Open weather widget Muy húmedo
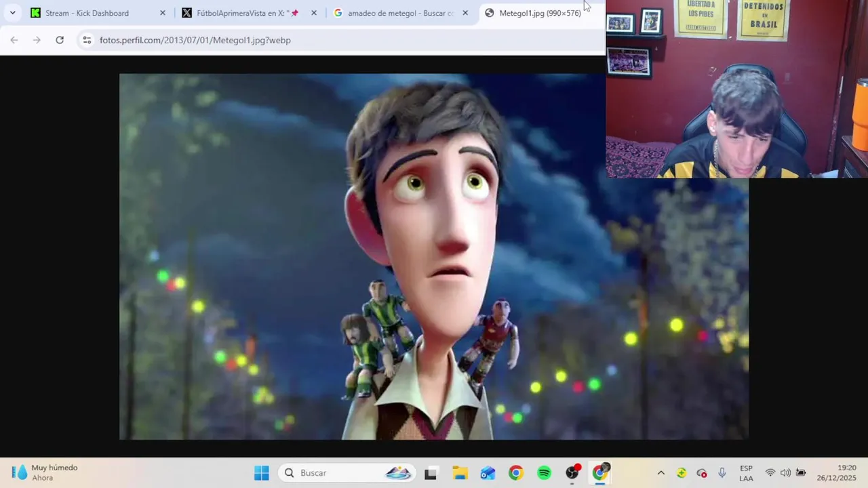The height and width of the screenshot is (488, 868). (x=45, y=472)
